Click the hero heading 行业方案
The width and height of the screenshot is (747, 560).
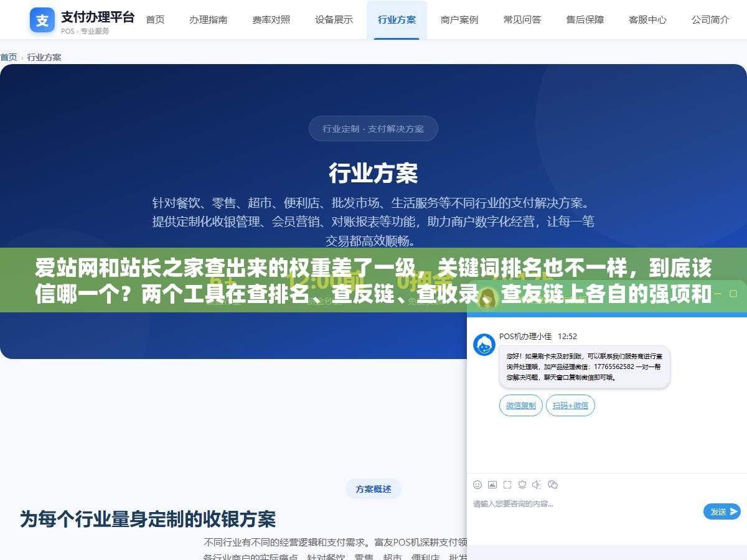click(374, 173)
